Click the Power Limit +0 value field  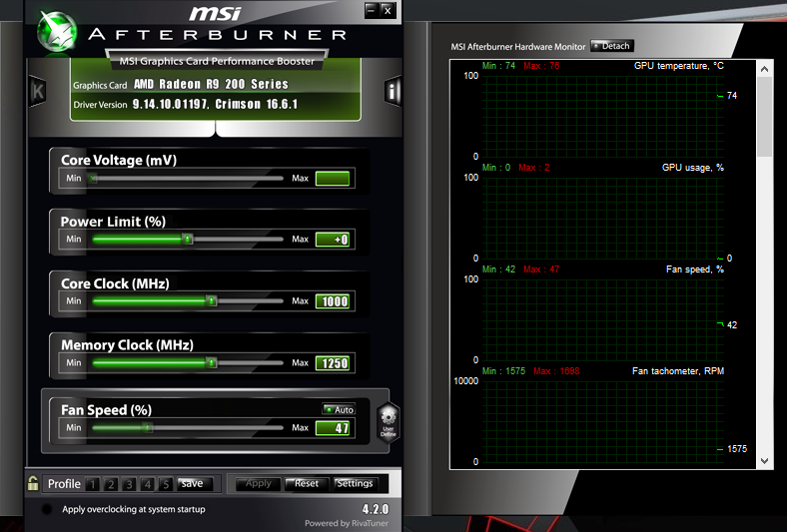[333, 240]
